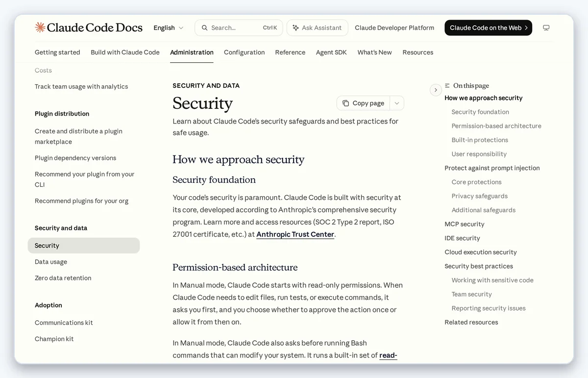Open the Reference tab
The image size is (588, 378).
(x=290, y=52)
